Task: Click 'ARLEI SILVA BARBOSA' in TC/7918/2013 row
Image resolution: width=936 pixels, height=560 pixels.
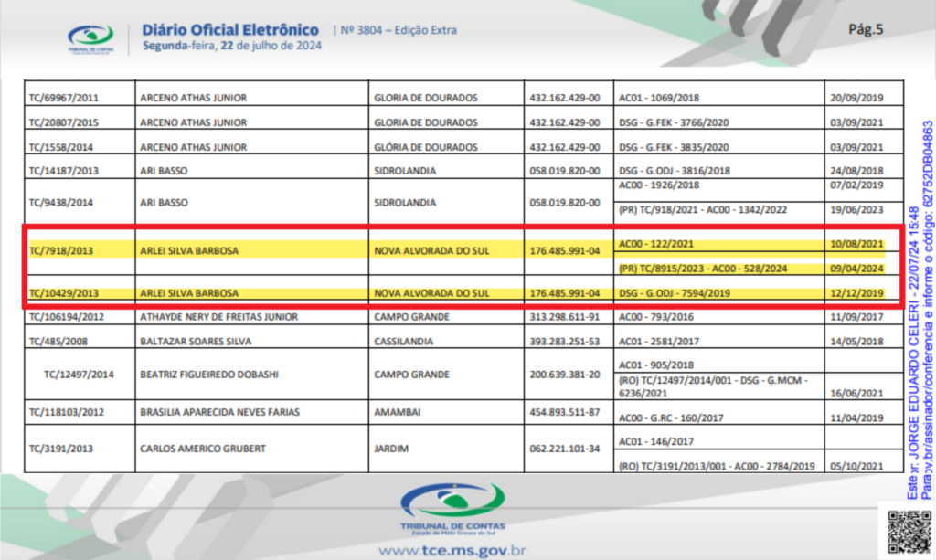Action: point(189,251)
